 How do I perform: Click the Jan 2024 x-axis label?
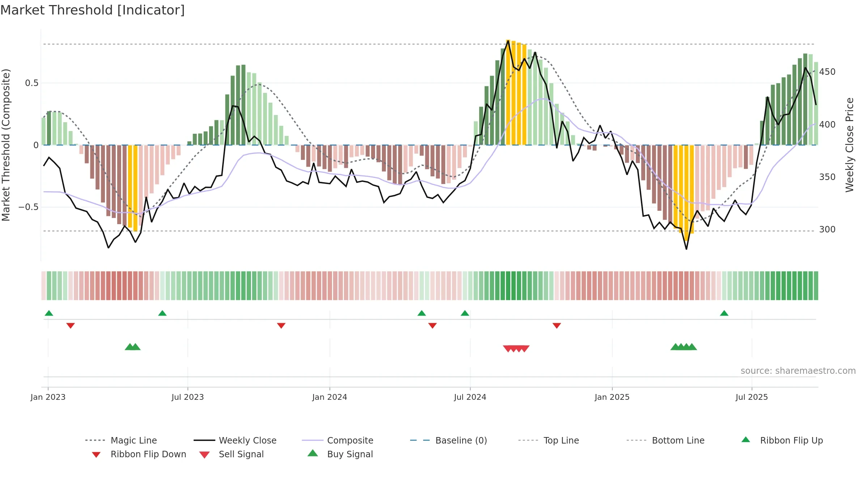pyautogui.click(x=329, y=397)
